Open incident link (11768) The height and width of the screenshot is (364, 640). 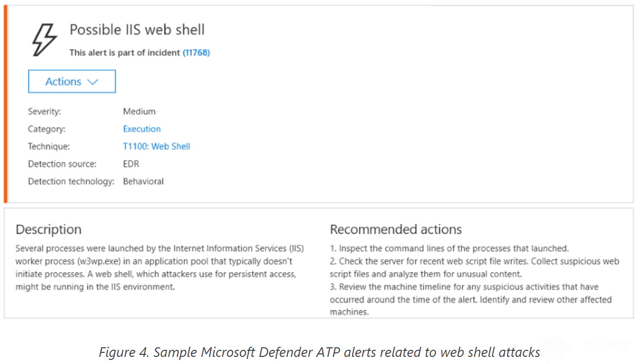[x=196, y=53]
